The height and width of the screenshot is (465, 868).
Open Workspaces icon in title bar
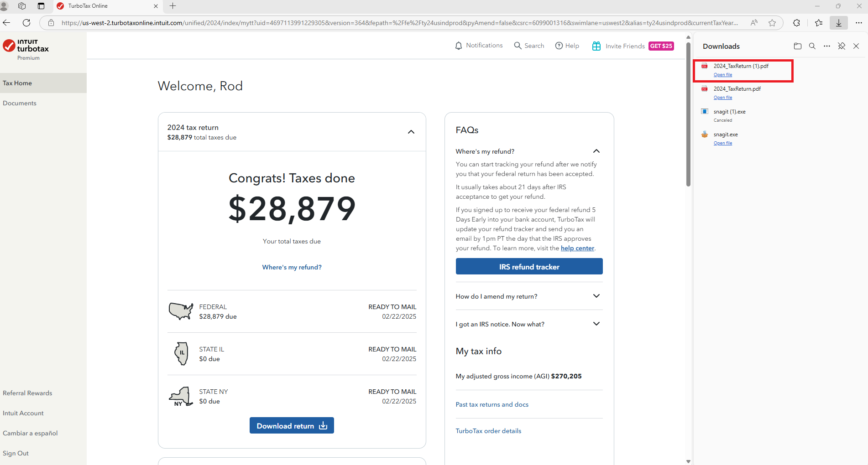pyautogui.click(x=22, y=6)
